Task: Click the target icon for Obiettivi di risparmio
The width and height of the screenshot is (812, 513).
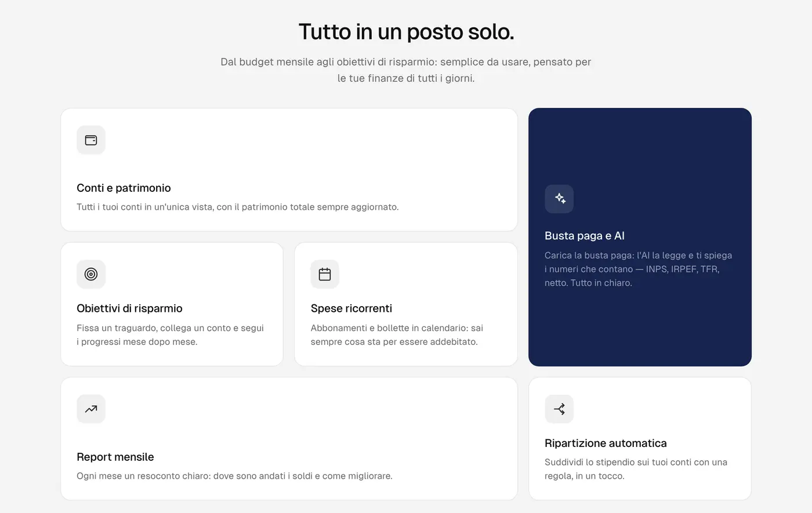Action: (91, 274)
